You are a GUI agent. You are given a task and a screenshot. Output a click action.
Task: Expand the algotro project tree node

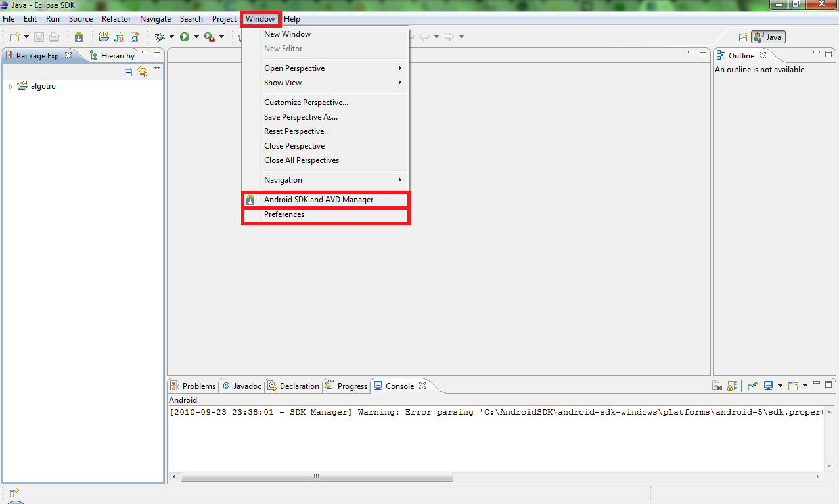click(11, 87)
